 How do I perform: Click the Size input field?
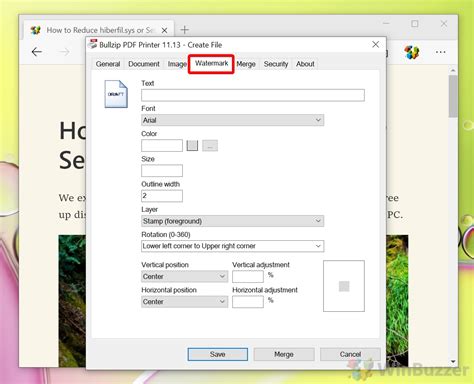[x=162, y=171]
